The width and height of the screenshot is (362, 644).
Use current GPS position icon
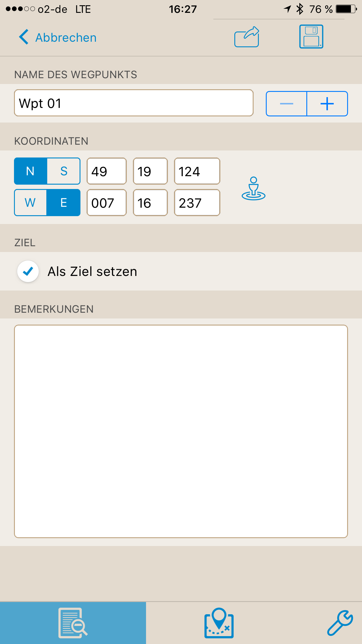[254, 188]
